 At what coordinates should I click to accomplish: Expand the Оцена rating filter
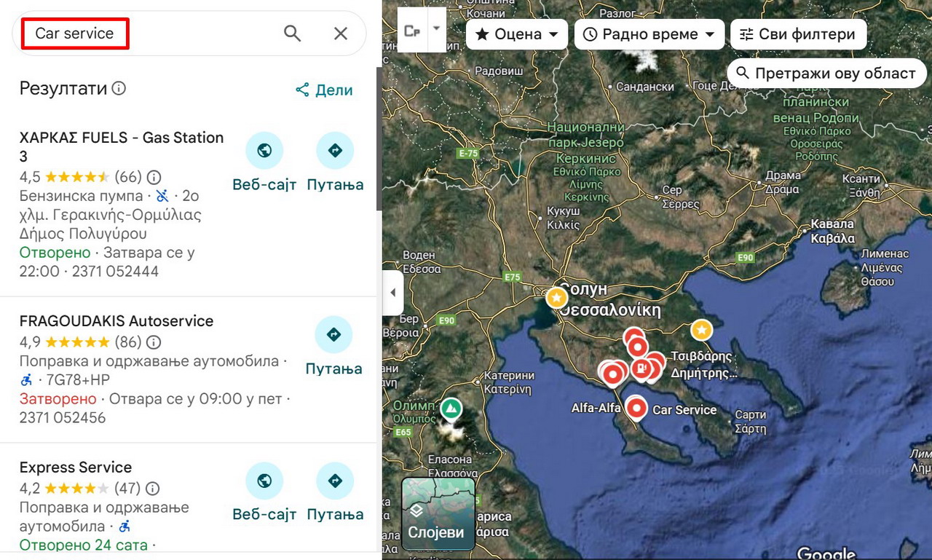[x=517, y=34]
